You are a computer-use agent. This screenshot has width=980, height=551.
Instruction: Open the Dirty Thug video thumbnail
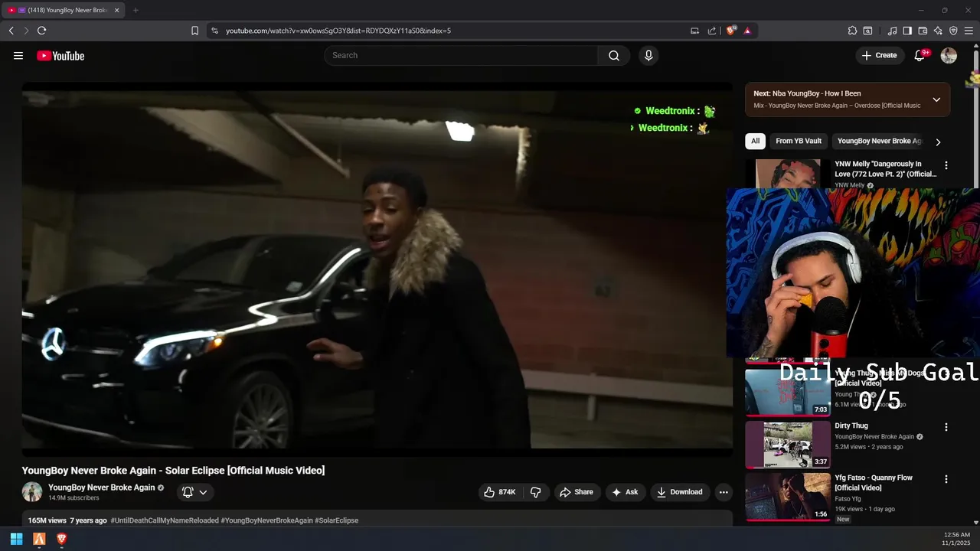788,444
